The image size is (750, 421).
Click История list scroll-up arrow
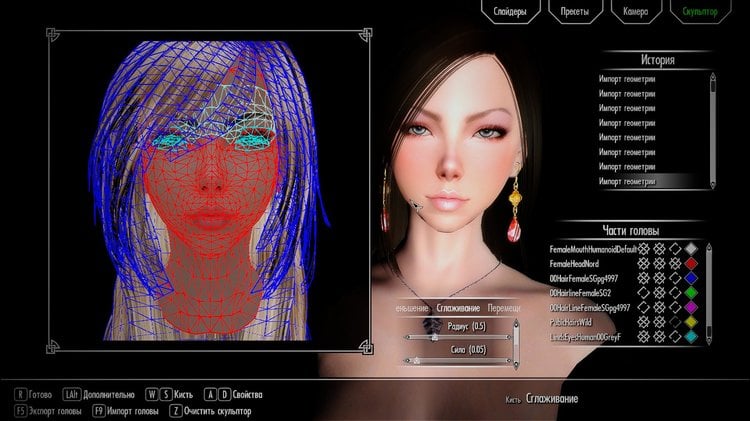click(x=713, y=76)
